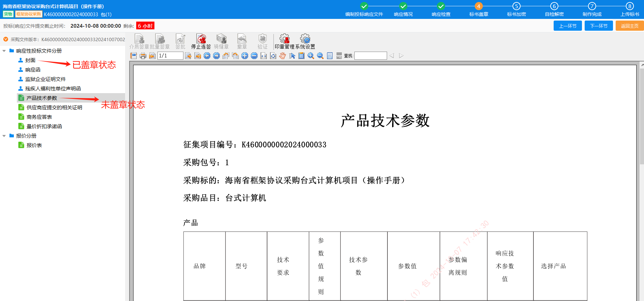
Task: Click the red 6 小时 remaining badge
Action: tap(145, 26)
